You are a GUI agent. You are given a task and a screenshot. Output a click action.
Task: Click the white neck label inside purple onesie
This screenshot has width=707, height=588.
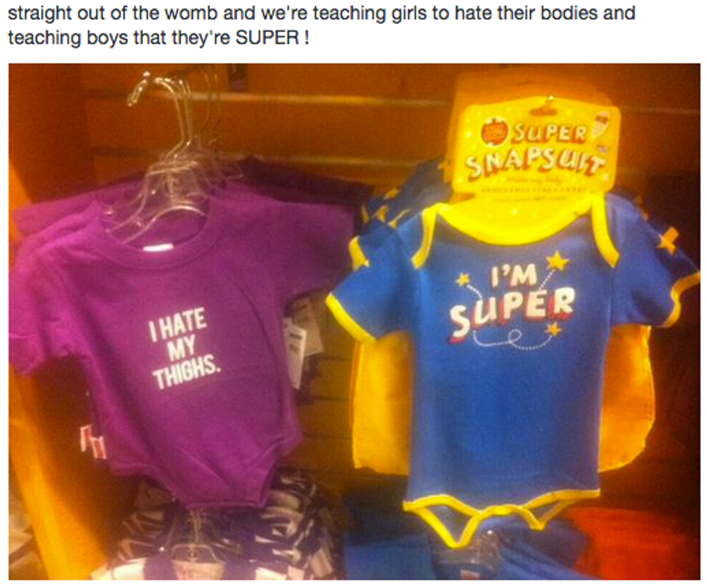pos(157,247)
